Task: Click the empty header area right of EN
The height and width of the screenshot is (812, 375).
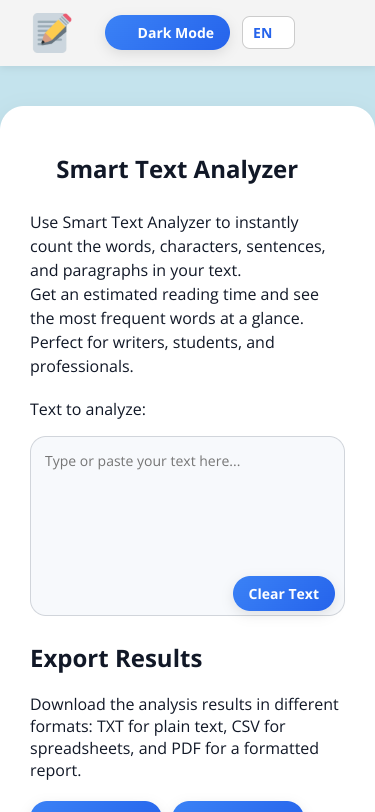Action: pyautogui.click(x=335, y=33)
